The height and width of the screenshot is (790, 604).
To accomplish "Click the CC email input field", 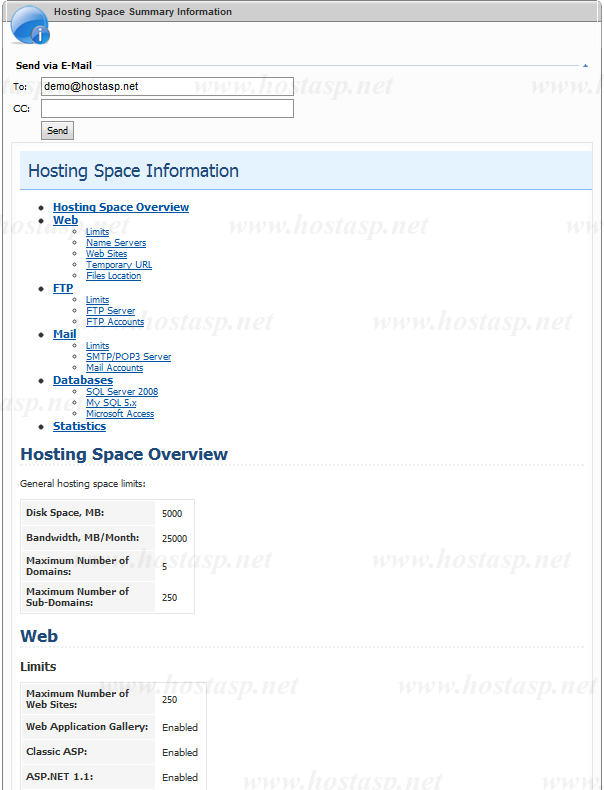I will tap(167, 108).
